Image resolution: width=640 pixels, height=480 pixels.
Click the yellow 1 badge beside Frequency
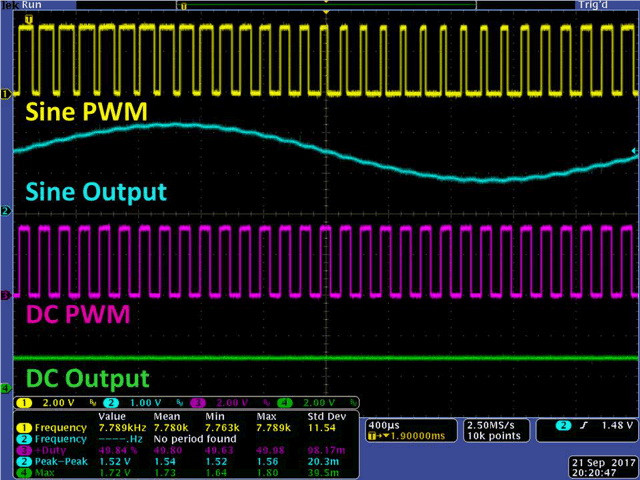coord(24,428)
